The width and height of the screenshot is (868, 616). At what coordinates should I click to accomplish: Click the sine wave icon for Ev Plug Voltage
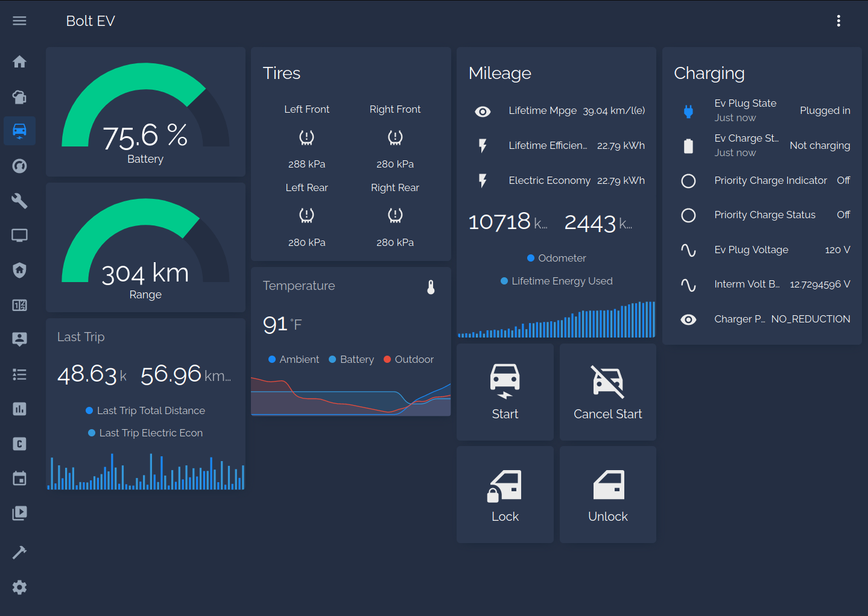pos(688,250)
